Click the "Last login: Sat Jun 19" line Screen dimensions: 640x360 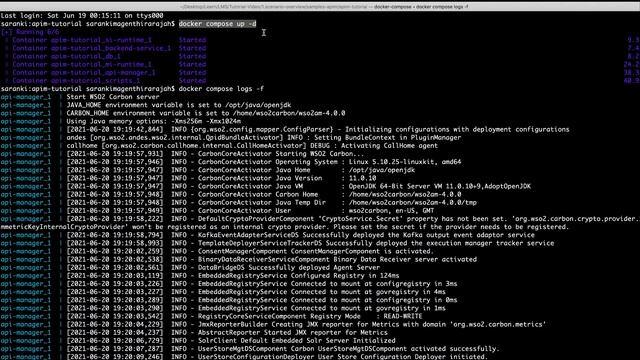click(82, 16)
